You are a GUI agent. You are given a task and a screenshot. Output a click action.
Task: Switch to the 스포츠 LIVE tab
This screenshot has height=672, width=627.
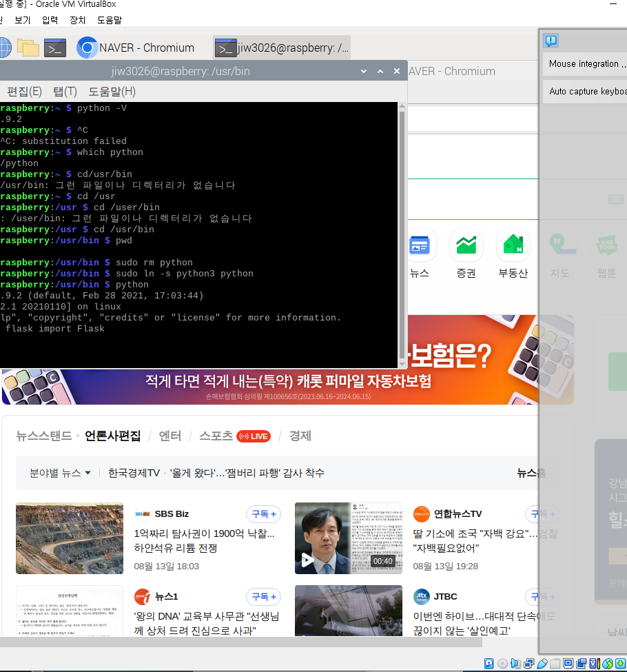click(235, 436)
